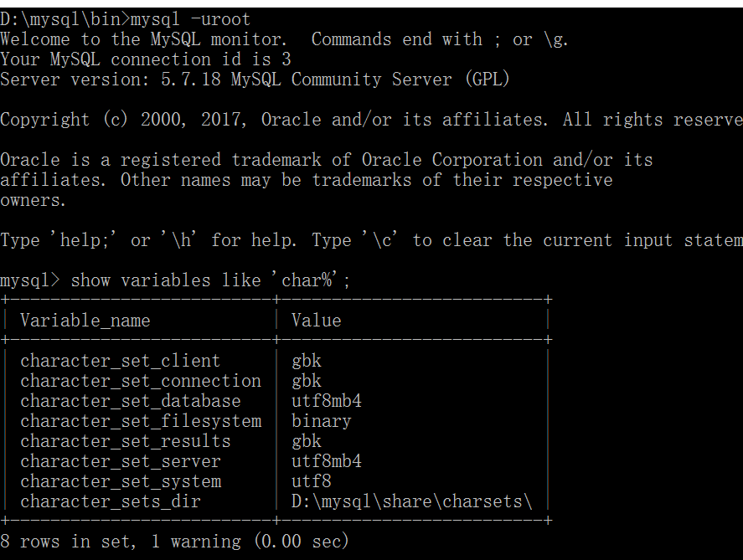Select the character_set_connection row name
The height and width of the screenshot is (560, 743).
(x=141, y=381)
